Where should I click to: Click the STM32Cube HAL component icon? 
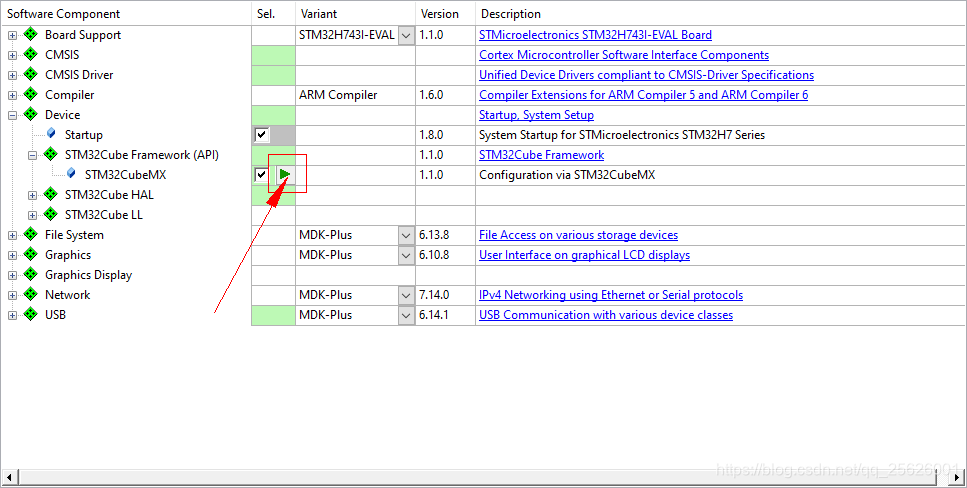(x=51, y=194)
